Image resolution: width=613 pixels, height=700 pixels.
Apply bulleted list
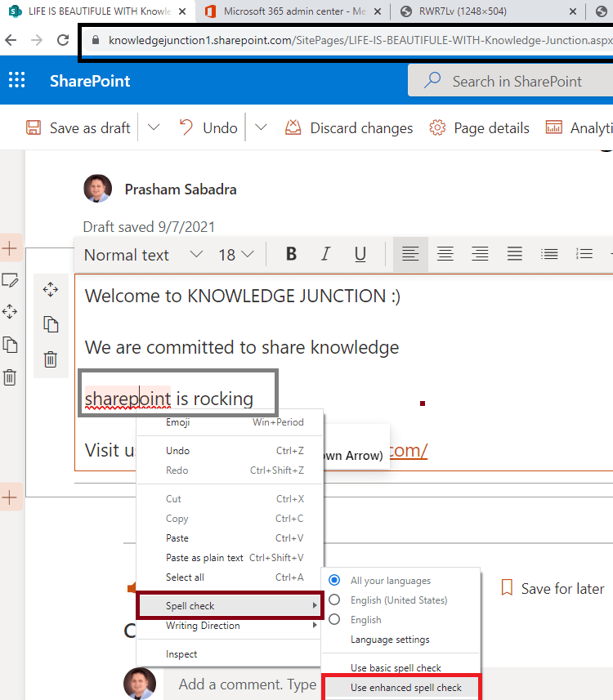tap(549, 255)
